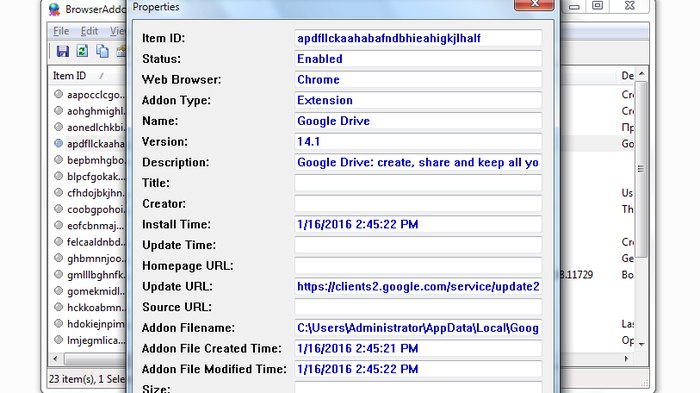Click the Save floppy disk toolbar icon
This screenshot has height=393, width=700.
[62, 51]
